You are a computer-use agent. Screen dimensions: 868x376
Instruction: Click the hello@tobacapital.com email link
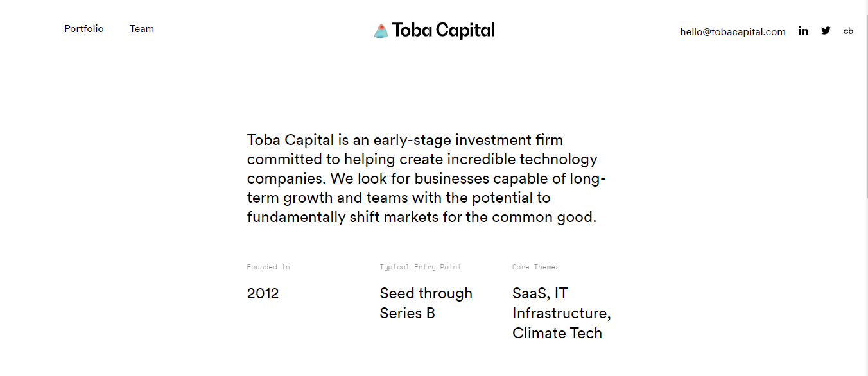(733, 31)
